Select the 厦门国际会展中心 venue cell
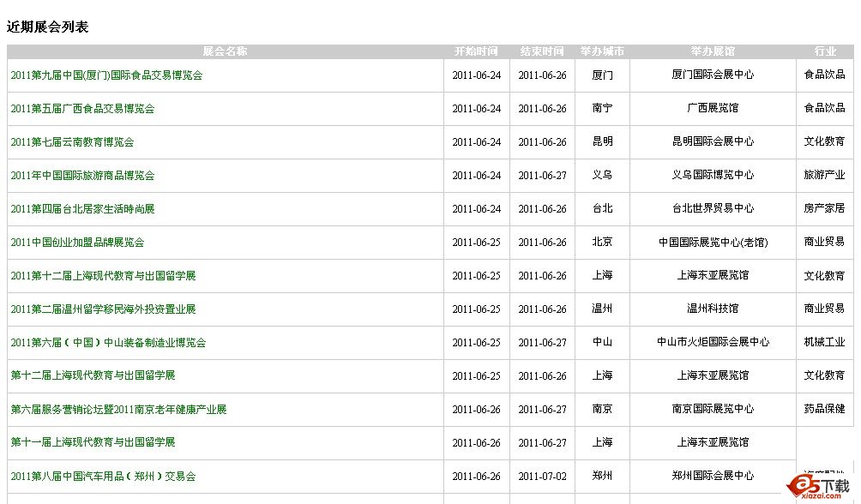Viewport: 861px width, 504px height. pyautogui.click(x=713, y=75)
